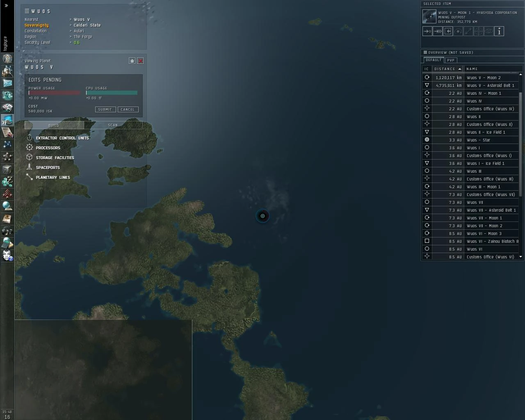Open the WUOS system info menu icon
This screenshot has height=420, width=525.
click(27, 11)
